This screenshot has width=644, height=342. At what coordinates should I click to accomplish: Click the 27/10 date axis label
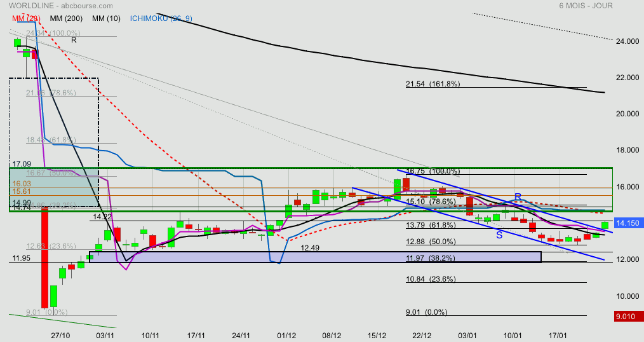click(x=60, y=336)
